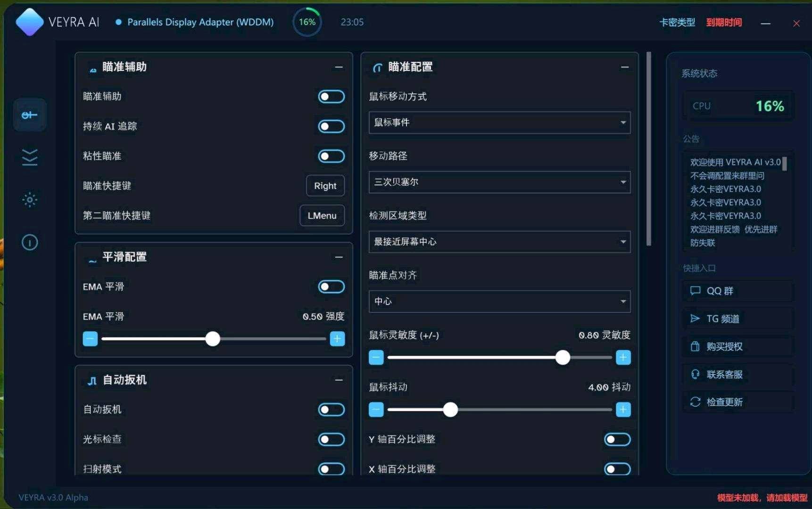
Task: Open the 鼠标移动方式 dropdown
Action: pos(499,123)
